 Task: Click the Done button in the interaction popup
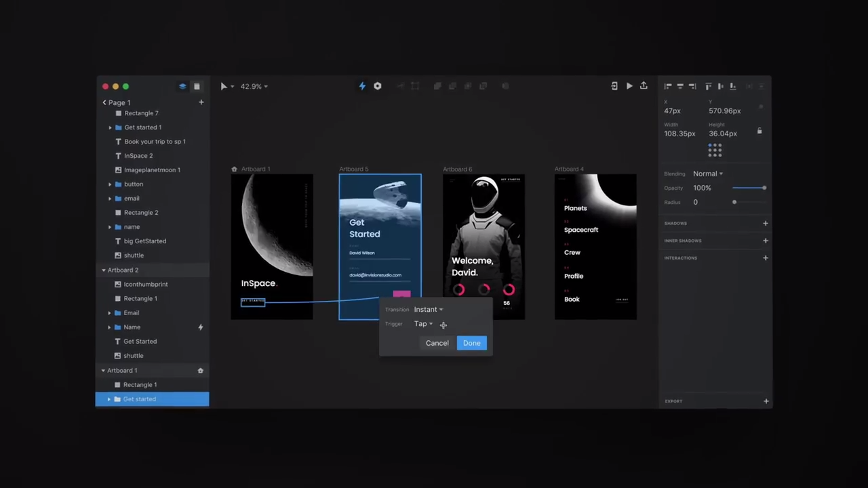tap(471, 342)
